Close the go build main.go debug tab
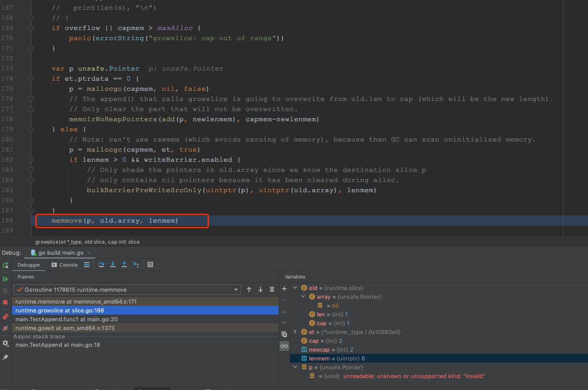The image size is (588, 390). [89, 253]
